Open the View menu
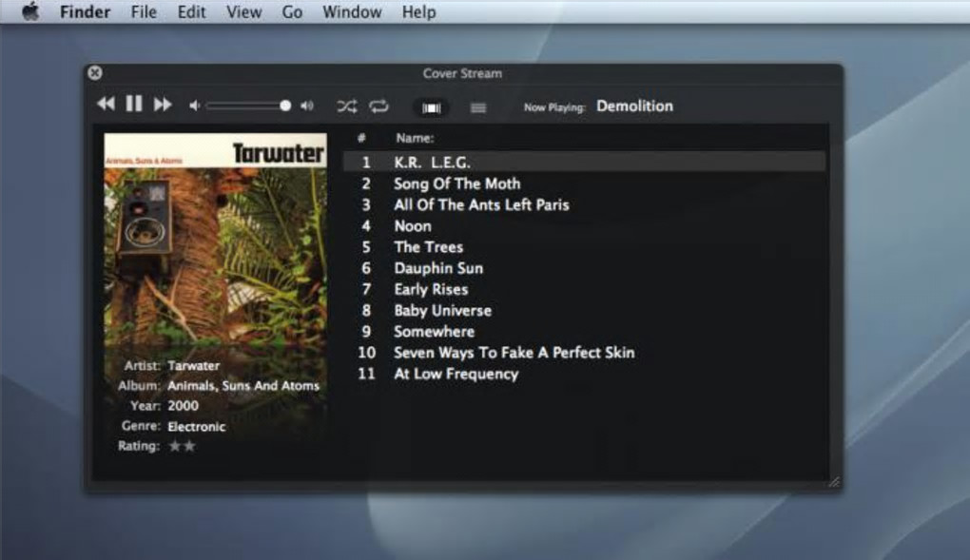Screen dimensions: 970x560 (x=243, y=11)
